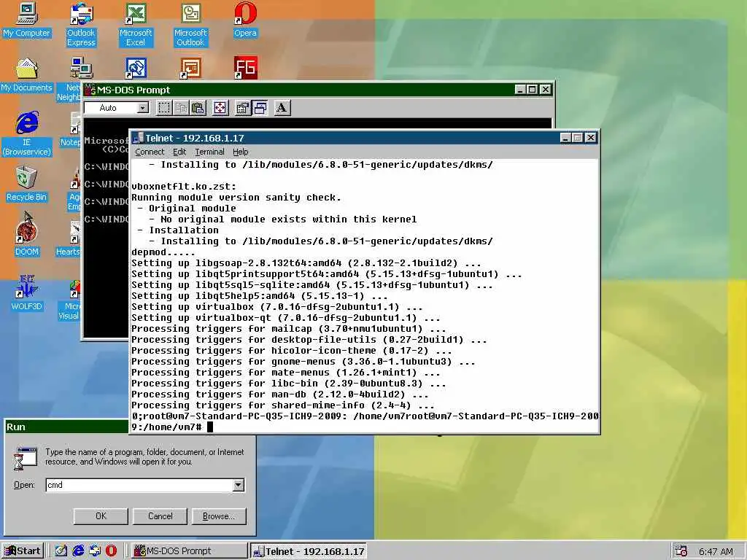Open the IE (Browservice) desktop icon
Screen dimensions: 747x560
pyautogui.click(x=27, y=134)
